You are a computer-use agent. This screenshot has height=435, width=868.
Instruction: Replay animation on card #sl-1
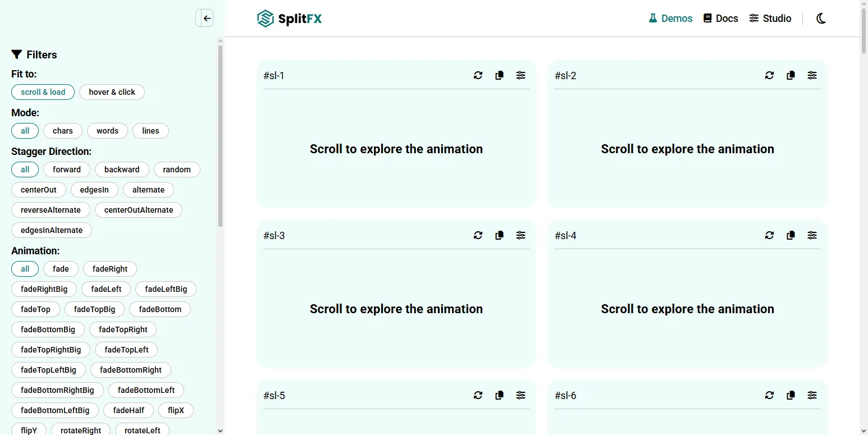click(x=478, y=75)
